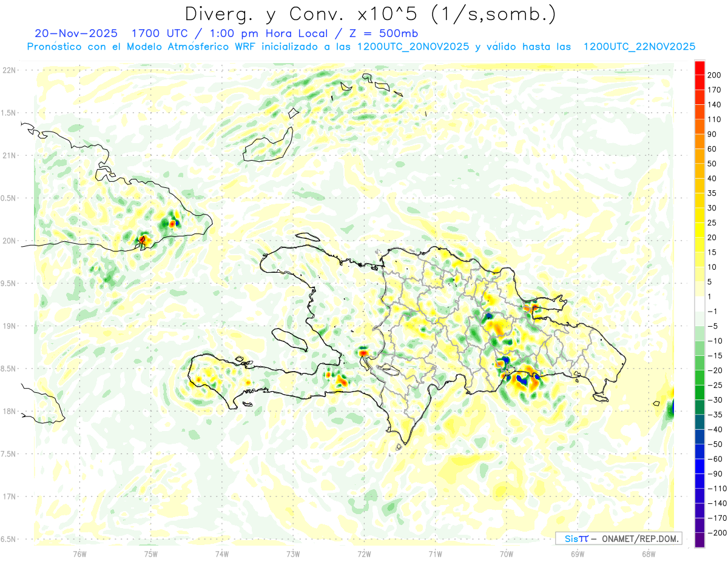Click the 'SisTT - ONAMET/REP.DOM.' credit box

[618, 538]
